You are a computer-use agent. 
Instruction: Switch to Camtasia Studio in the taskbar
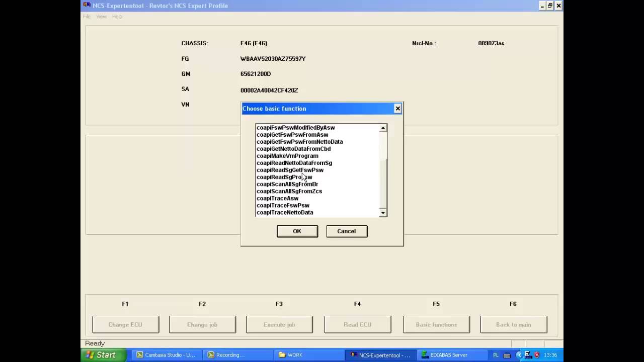(x=166, y=355)
